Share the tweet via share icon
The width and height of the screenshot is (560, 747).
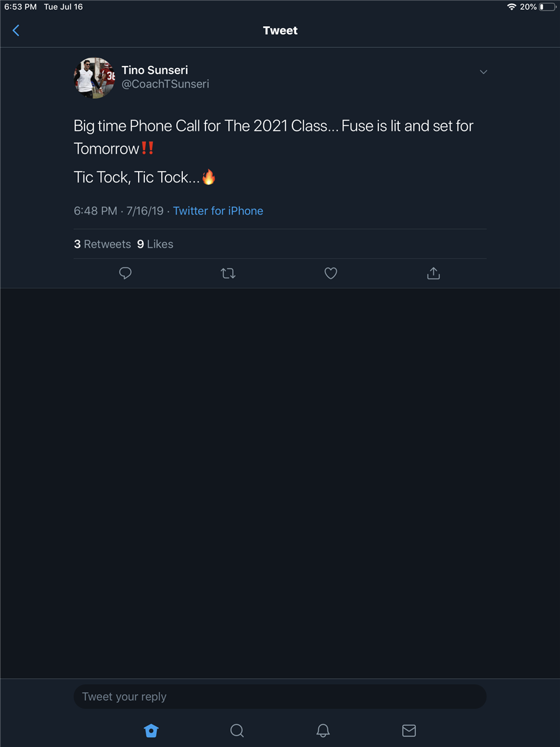pos(434,273)
